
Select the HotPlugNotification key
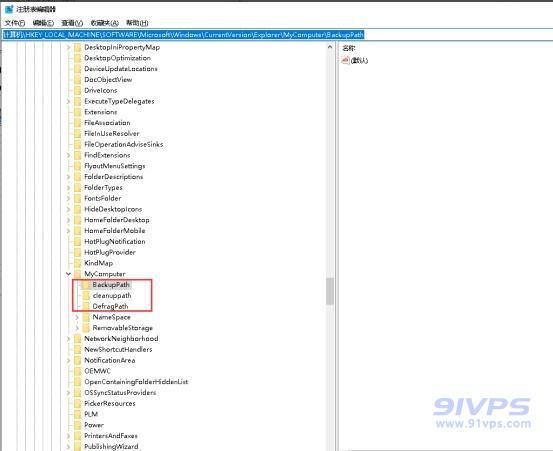(115, 242)
